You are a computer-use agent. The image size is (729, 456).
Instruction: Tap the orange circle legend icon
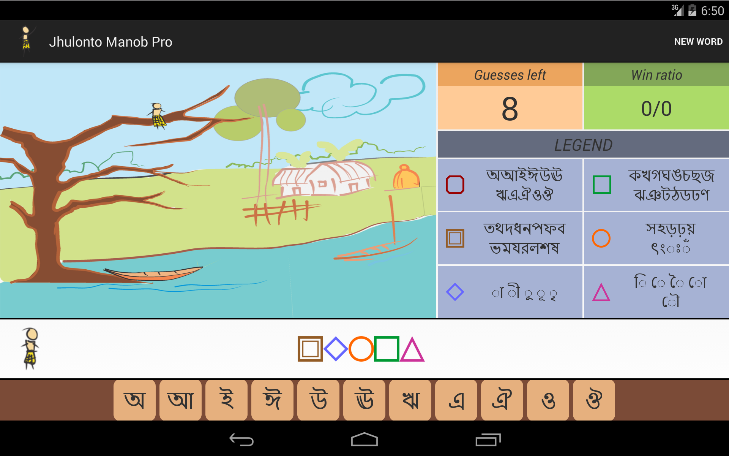tap(601, 238)
